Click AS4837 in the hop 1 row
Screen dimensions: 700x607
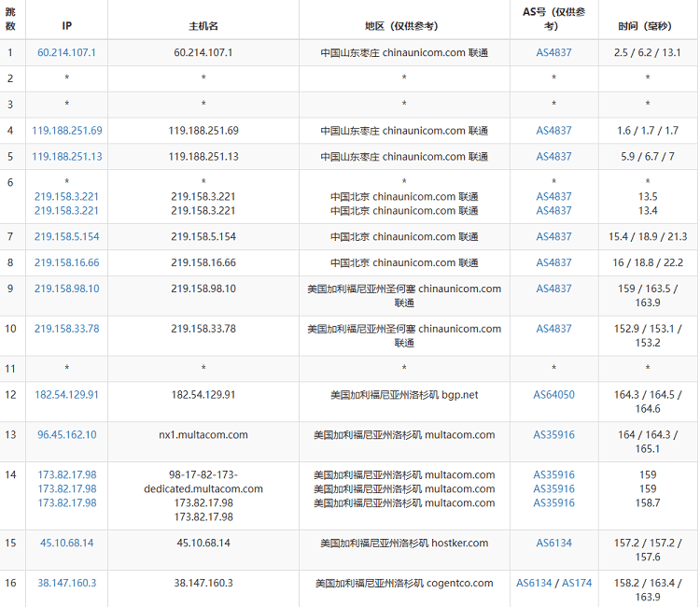pyautogui.click(x=553, y=52)
